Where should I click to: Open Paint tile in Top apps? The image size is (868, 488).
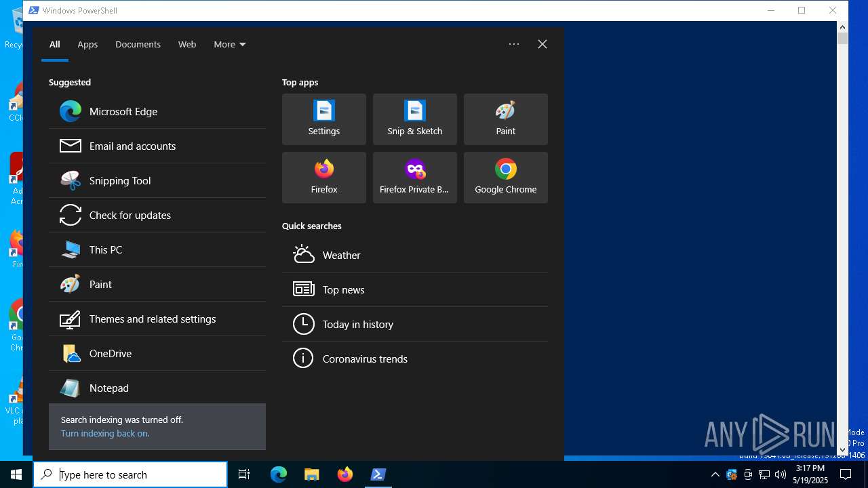pyautogui.click(x=506, y=119)
